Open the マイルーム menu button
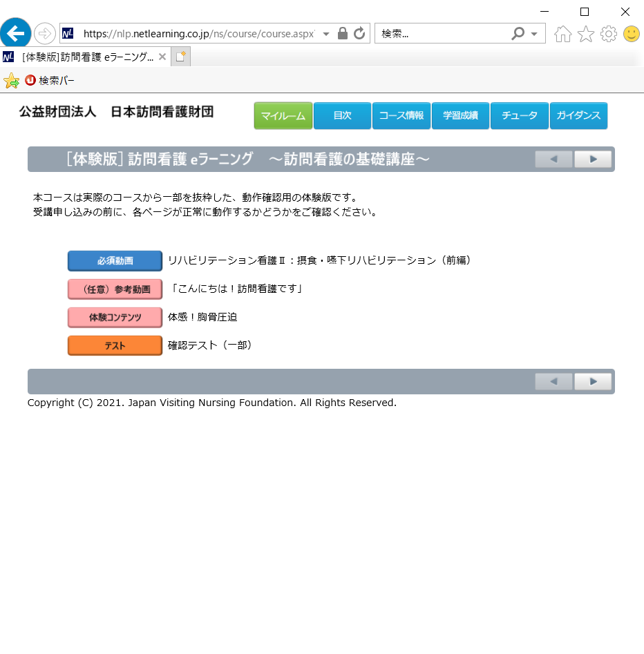 tap(283, 115)
